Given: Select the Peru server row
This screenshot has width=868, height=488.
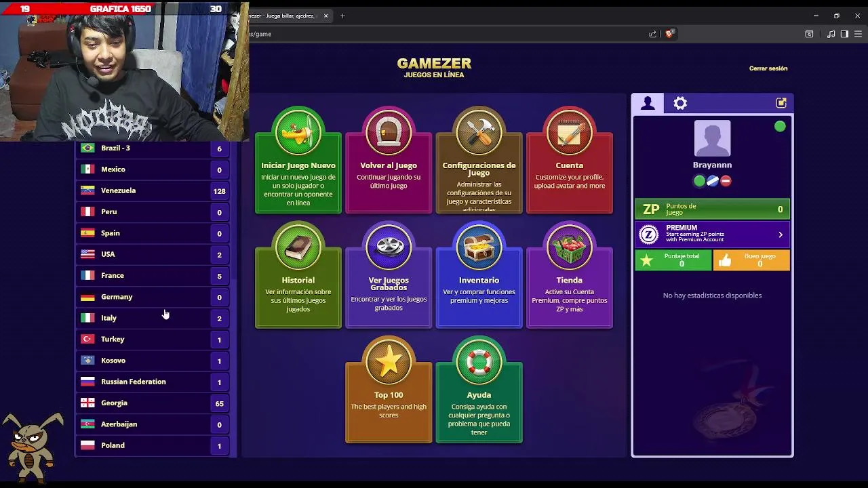Looking at the screenshot, I should click(153, 212).
